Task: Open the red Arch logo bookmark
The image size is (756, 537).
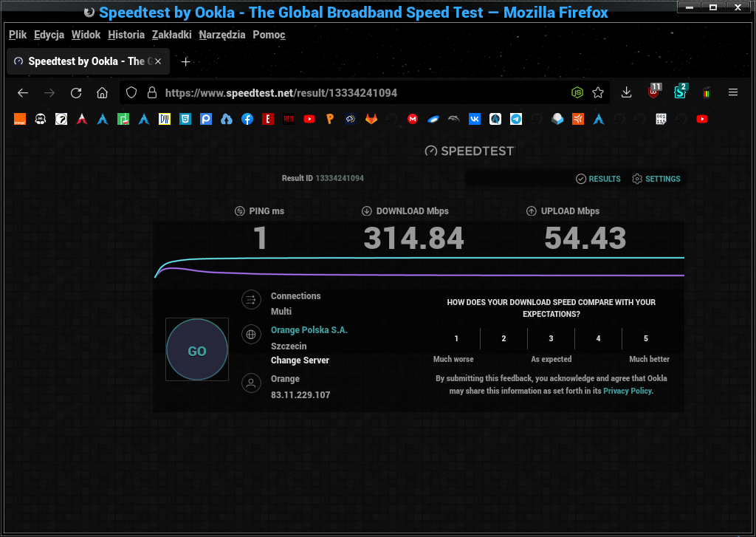Action: click(82, 119)
